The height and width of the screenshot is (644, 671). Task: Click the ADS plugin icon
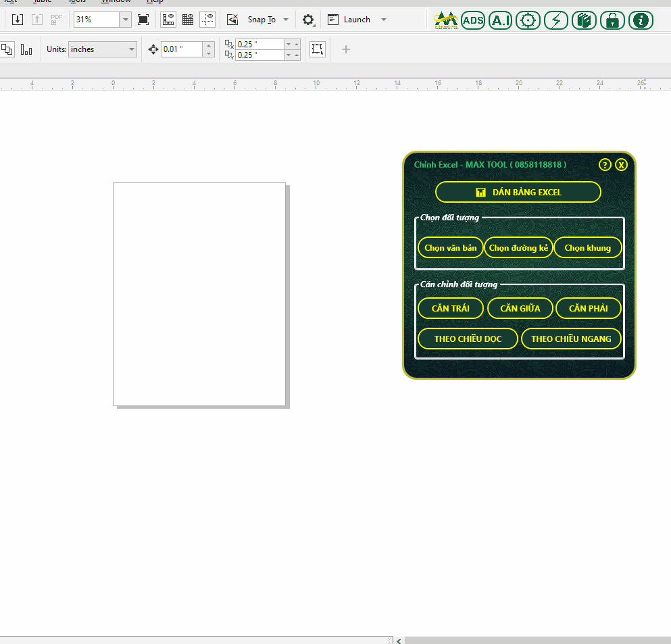473,20
